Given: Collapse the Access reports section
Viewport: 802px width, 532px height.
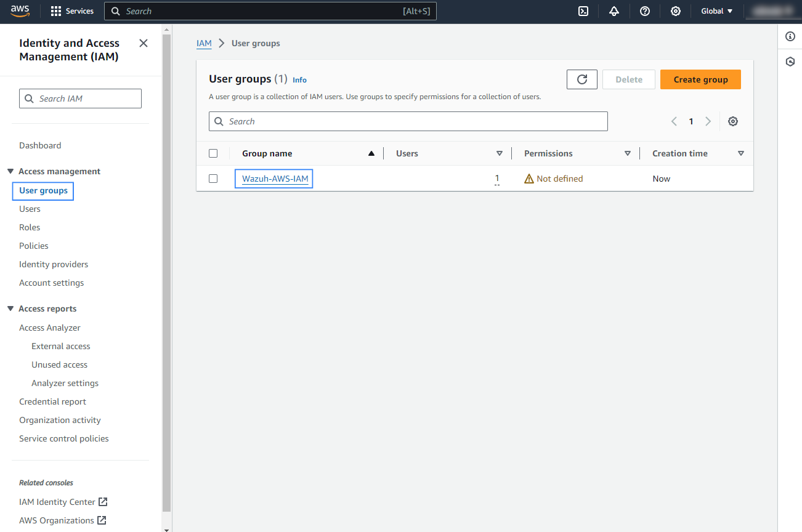Looking at the screenshot, I should tap(10, 308).
